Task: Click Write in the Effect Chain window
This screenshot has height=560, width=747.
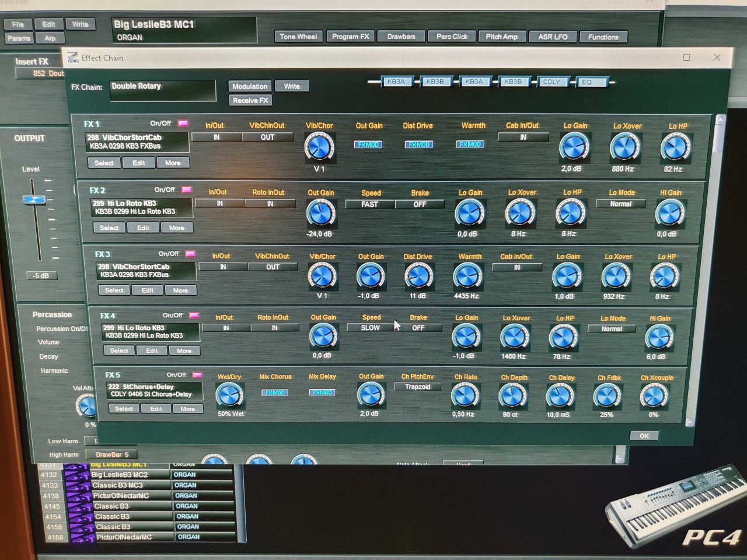Action: click(x=292, y=86)
